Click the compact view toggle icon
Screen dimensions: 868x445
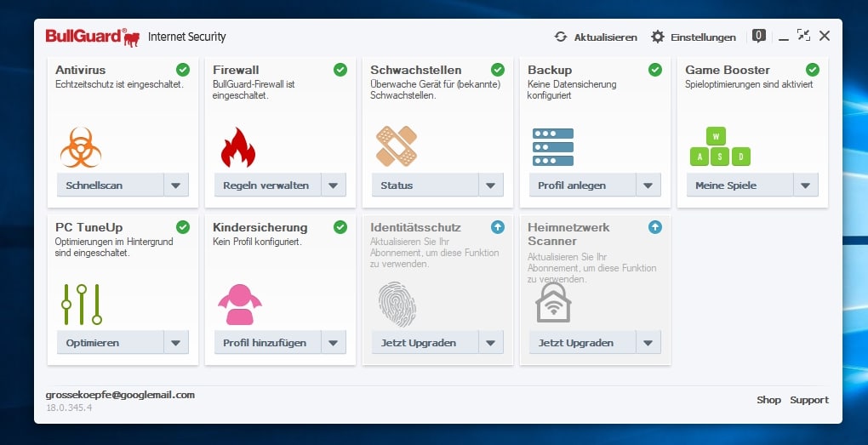[803, 36]
